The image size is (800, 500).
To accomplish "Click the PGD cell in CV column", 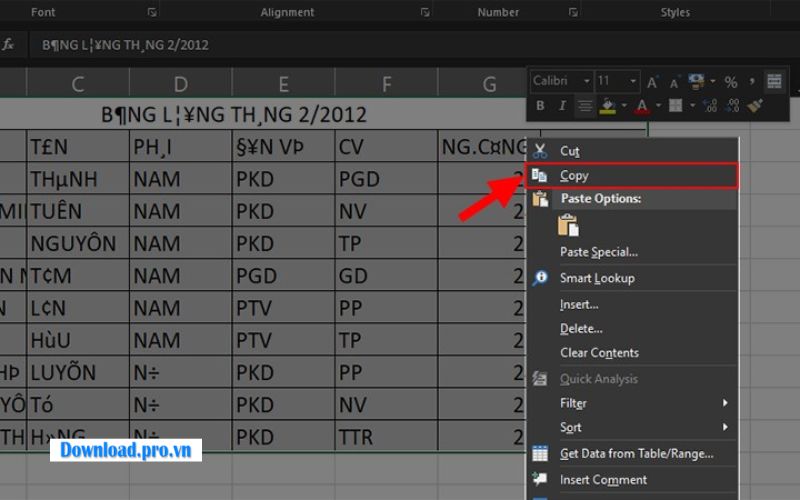I will click(x=386, y=179).
